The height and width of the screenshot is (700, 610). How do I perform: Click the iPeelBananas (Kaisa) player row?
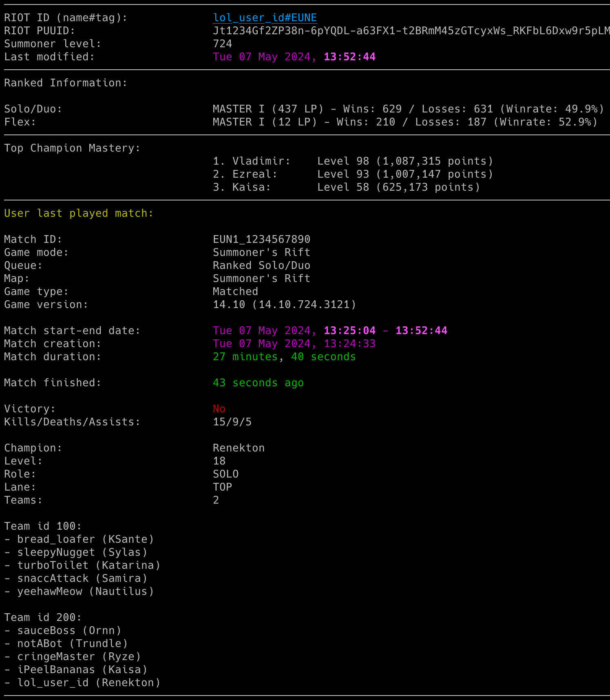(75, 670)
